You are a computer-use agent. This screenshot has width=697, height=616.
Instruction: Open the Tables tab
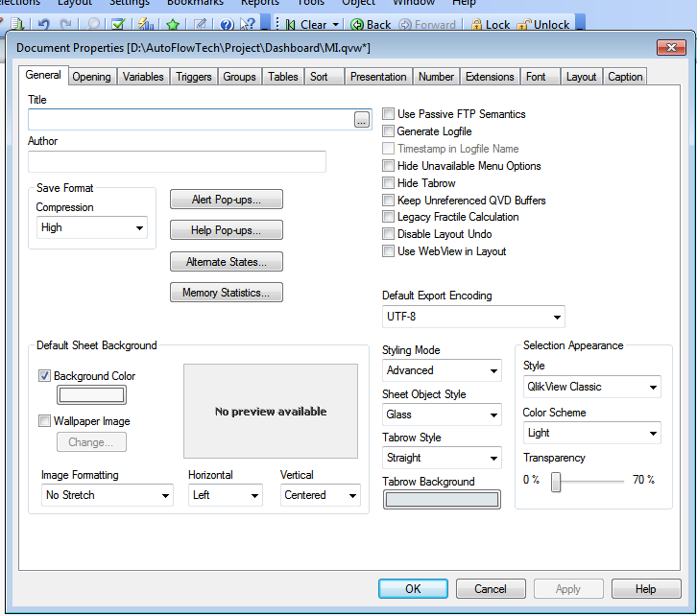[282, 77]
